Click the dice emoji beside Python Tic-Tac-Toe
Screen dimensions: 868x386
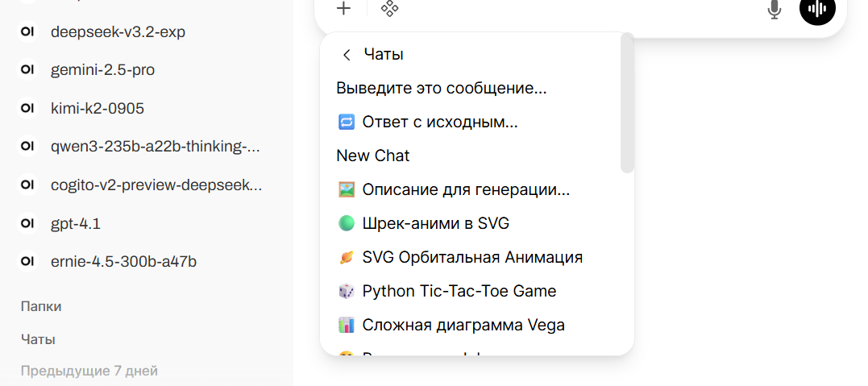click(x=346, y=291)
